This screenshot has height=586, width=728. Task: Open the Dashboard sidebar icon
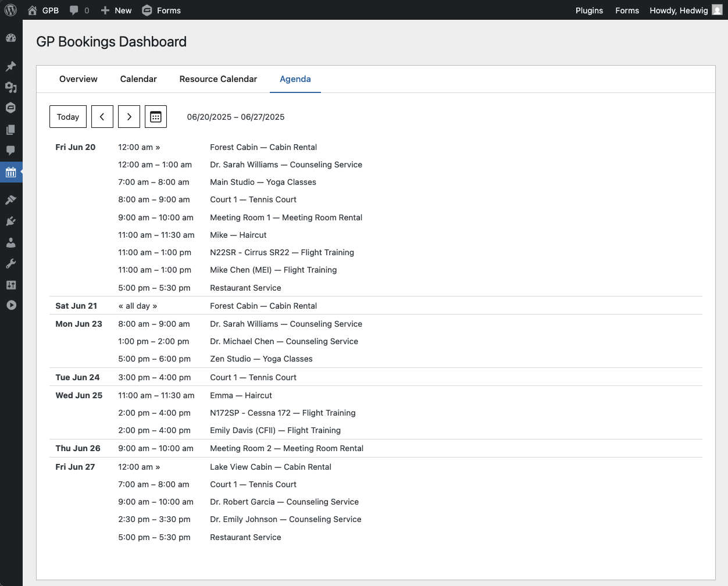tap(10, 38)
